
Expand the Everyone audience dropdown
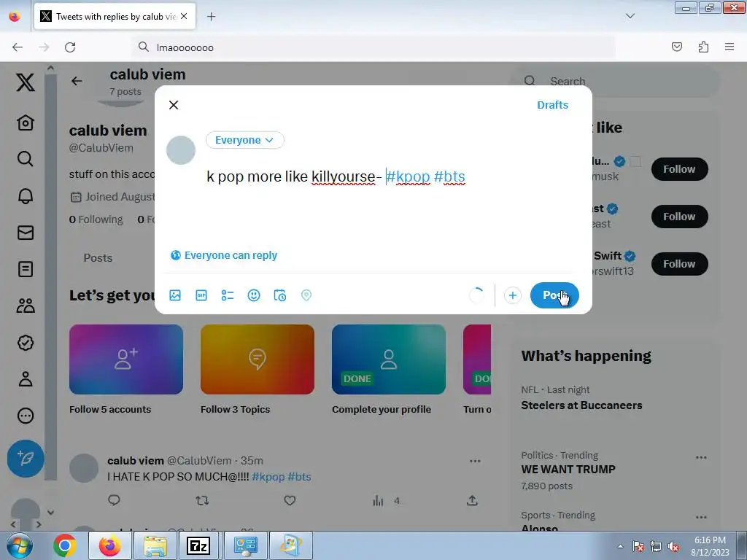click(245, 140)
